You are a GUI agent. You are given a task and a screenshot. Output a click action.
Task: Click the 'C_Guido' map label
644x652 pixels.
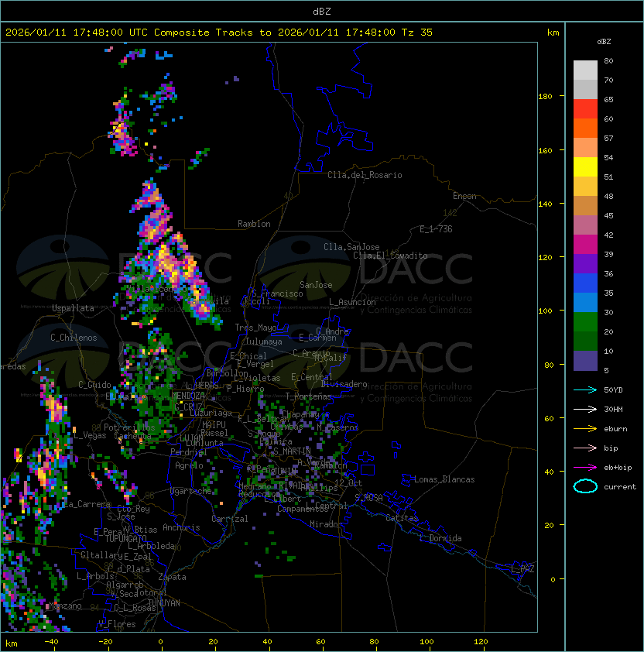pyautogui.click(x=94, y=385)
